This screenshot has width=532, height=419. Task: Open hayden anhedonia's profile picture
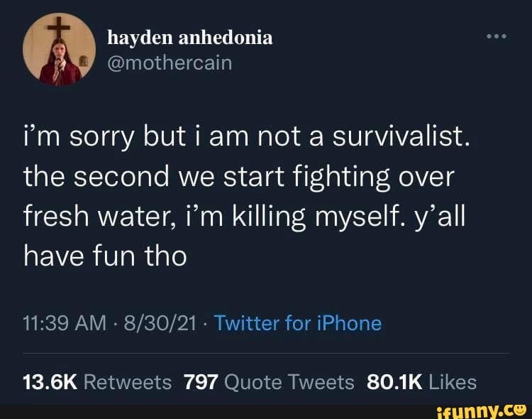pyautogui.click(x=59, y=49)
